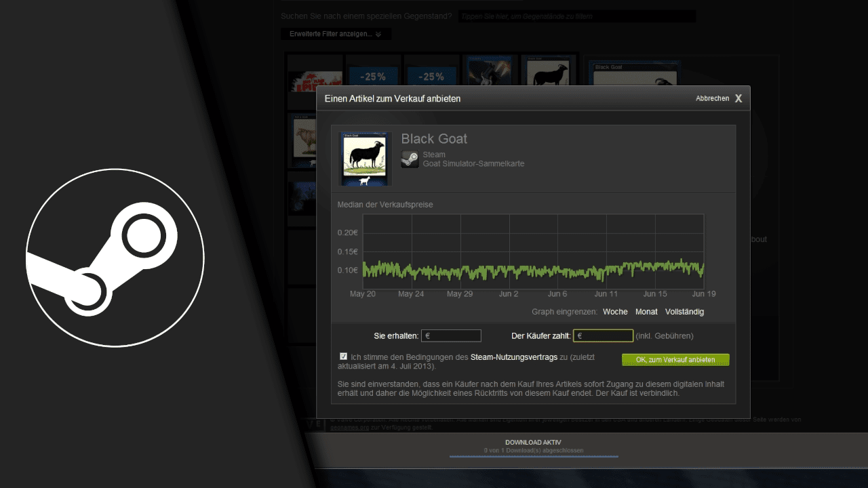Screen dimensions: 868x488
Task: Open the geonames.org link in the footer
Action: coord(351,428)
